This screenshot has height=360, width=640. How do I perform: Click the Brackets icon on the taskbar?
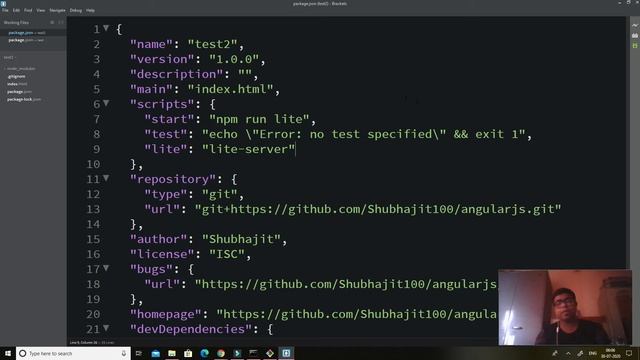286,353
